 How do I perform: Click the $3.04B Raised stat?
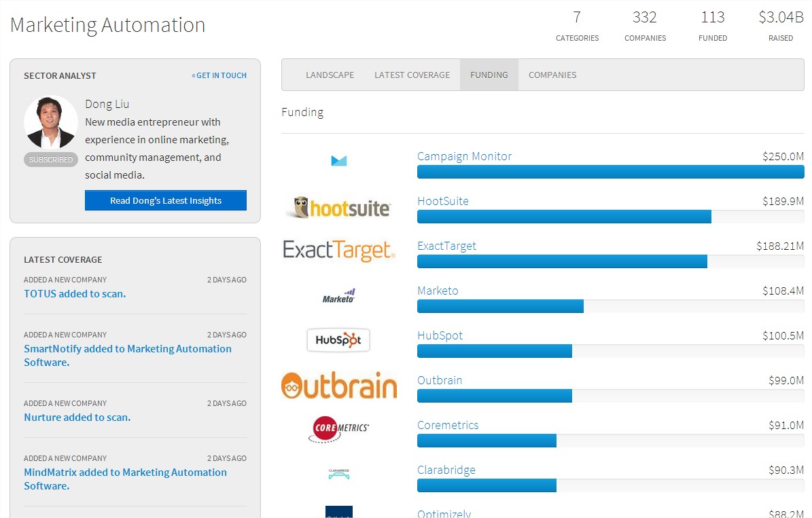[x=781, y=26]
